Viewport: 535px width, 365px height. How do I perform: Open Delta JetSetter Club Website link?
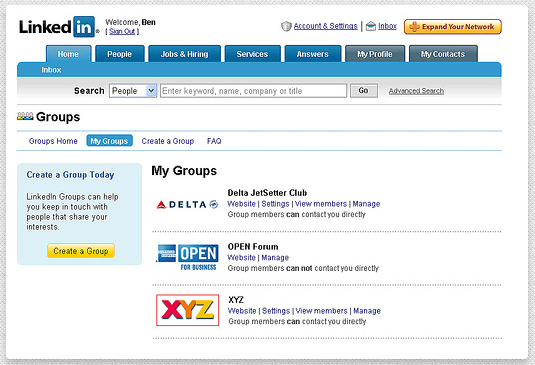tap(242, 204)
